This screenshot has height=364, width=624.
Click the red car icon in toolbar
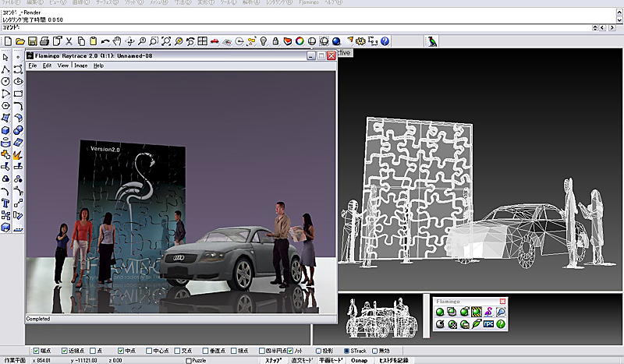tap(214, 41)
